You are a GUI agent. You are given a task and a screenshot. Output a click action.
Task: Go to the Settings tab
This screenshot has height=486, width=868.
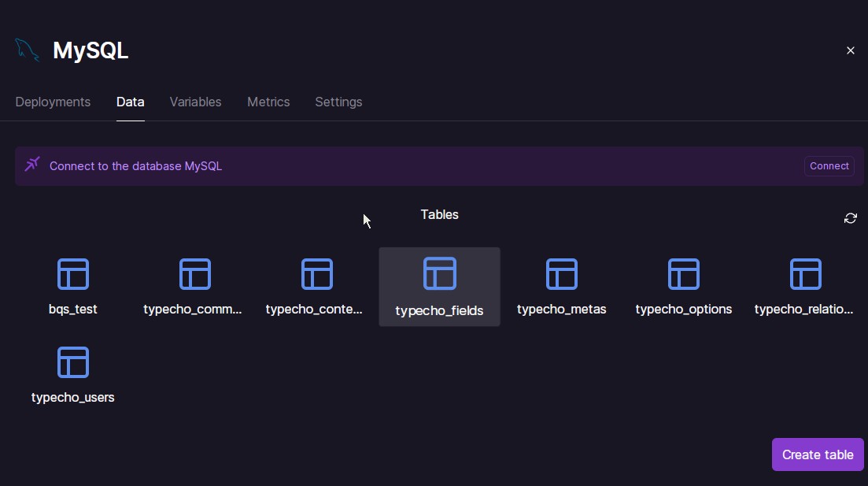[x=339, y=102]
